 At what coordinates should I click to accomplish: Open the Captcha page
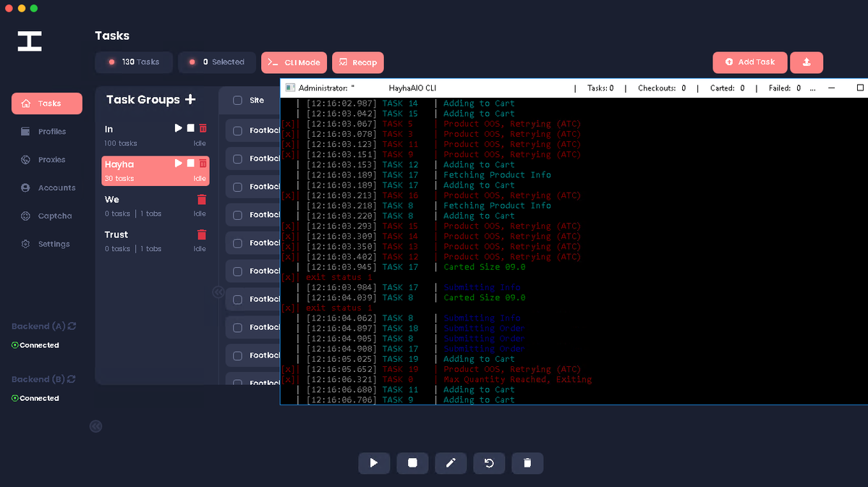pos(46,216)
